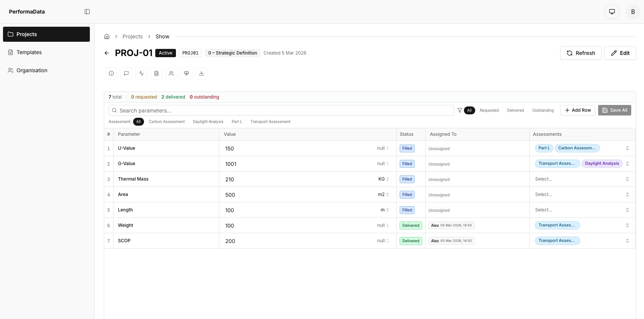Expand assessments selector for U-Value row
The width and height of the screenshot is (644, 319).
(x=627, y=148)
